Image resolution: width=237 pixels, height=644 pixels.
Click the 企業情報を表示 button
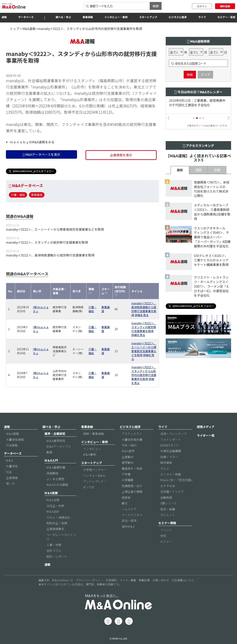(121, 155)
